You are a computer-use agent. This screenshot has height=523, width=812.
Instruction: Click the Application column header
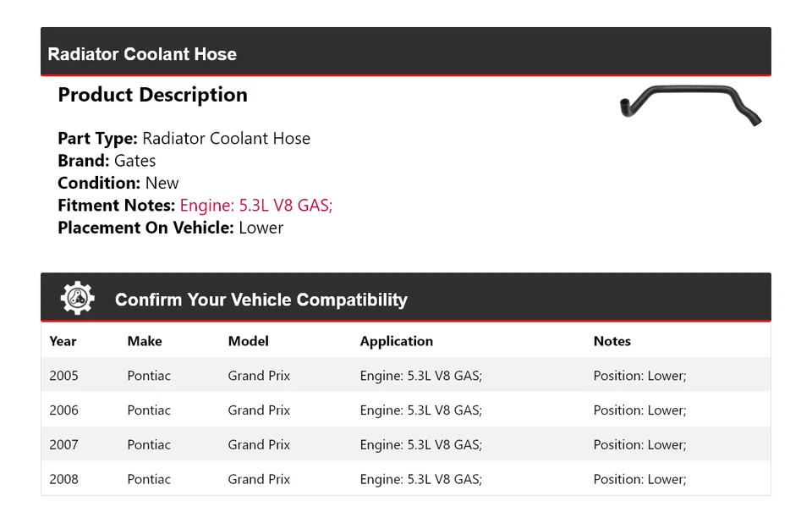click(x=396, y=341)
